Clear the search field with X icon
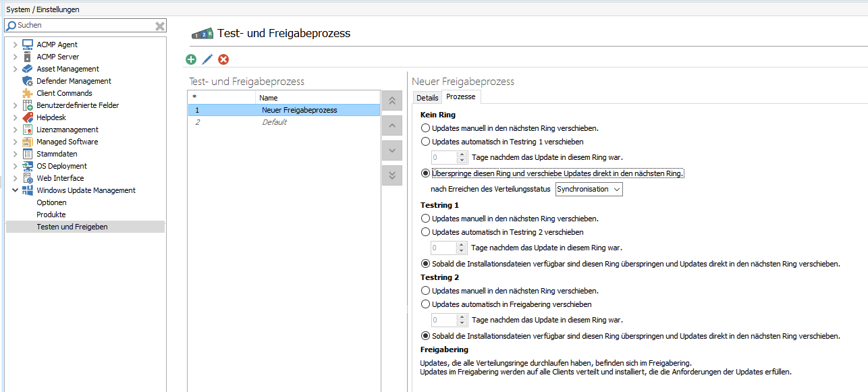This screenshot has width=868, height=392. [160, 26]
